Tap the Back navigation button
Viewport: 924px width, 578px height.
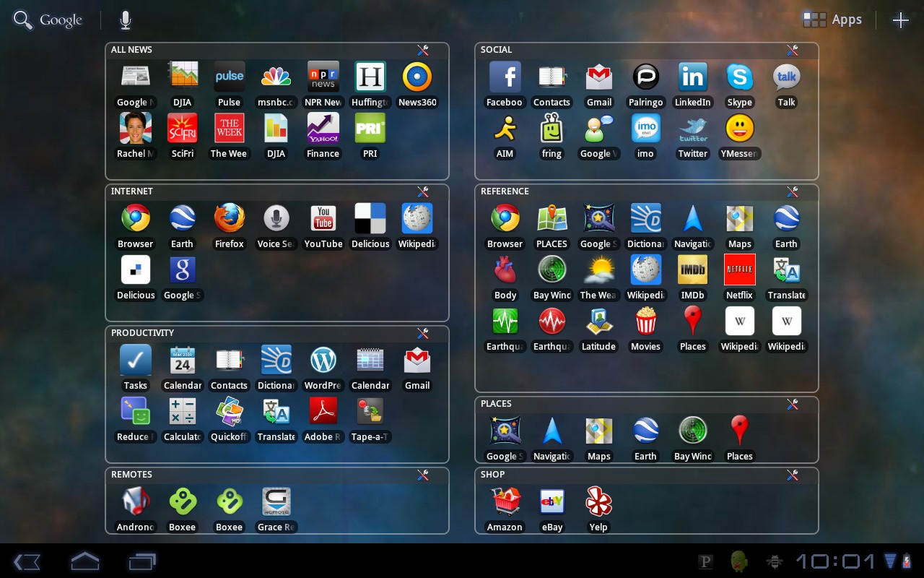[27, 561]
